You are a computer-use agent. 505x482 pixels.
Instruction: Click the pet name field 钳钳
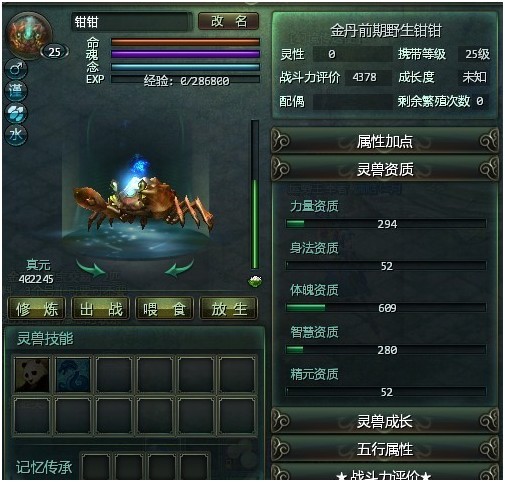[x=132, y=22]
